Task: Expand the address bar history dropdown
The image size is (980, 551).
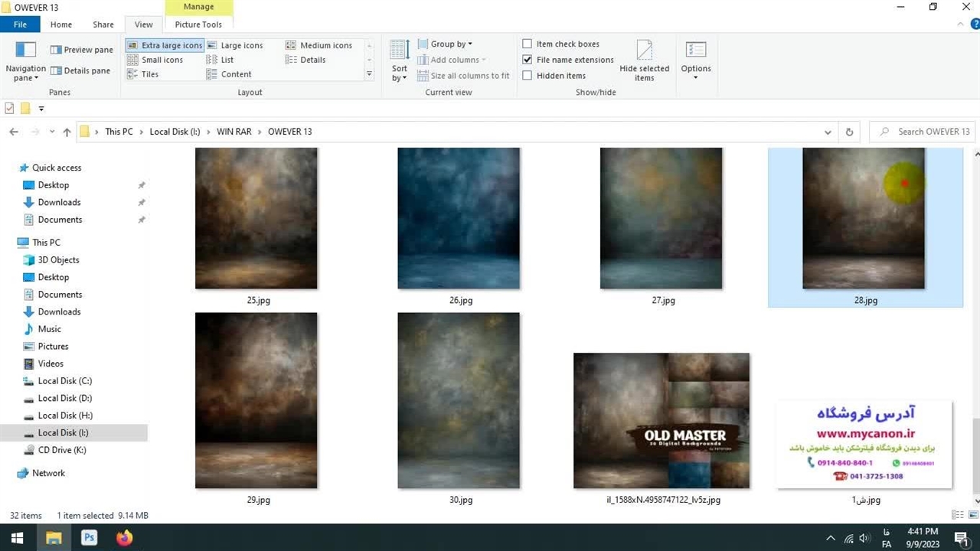Action: click(x=828, y=132)
